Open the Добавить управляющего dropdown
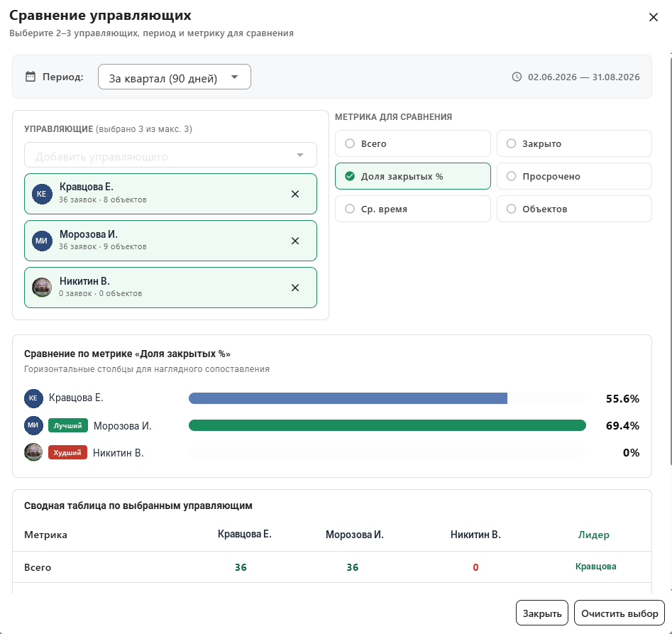This screenshot has height=634, width=672. point(170,155)
